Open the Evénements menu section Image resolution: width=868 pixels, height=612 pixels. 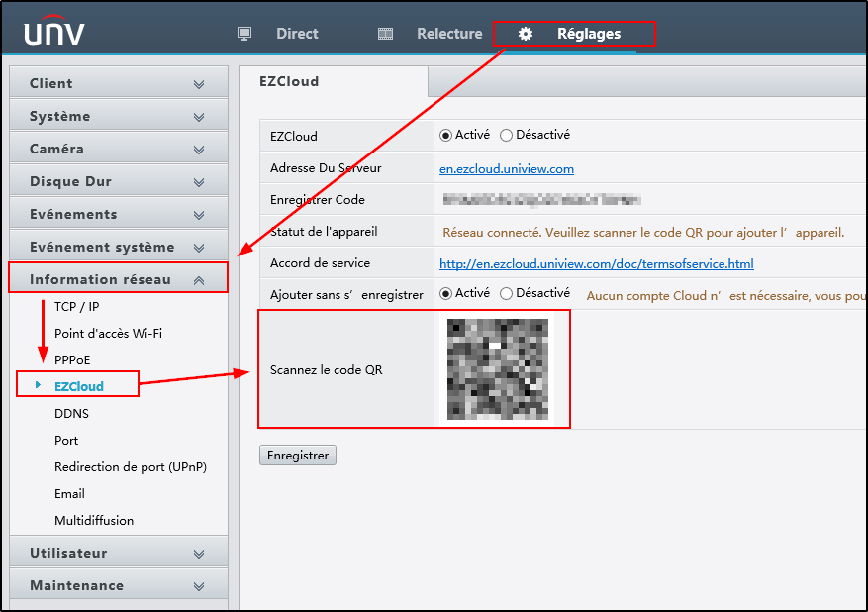(x=119, y=214)
